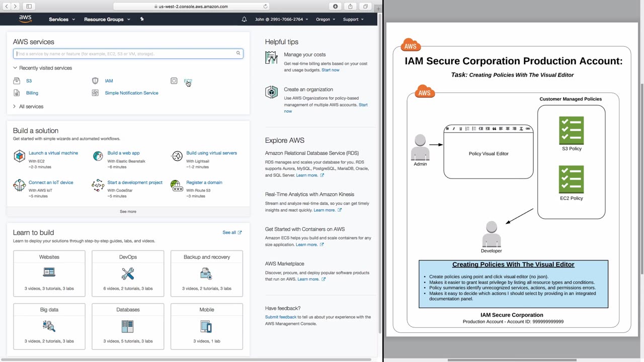Reload the page from the address bar
The image size is (644, 362).
pyautogui.click(x=265, y=7)
